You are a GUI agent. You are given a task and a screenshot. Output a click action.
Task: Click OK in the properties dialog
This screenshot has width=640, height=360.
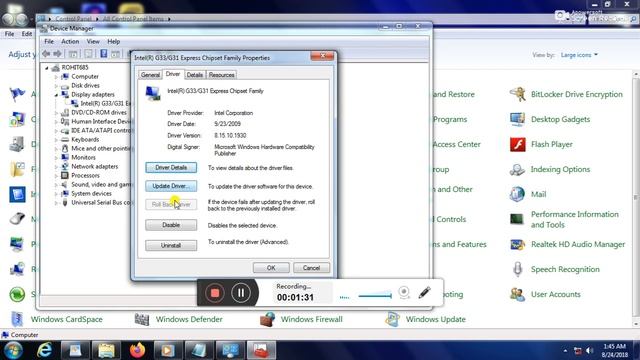[271, 268]
